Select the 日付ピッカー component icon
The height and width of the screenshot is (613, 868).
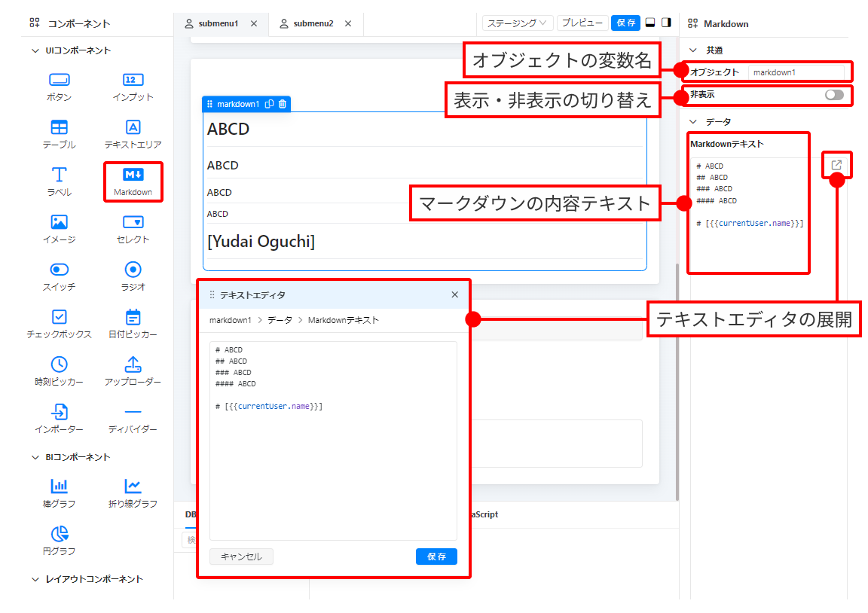tap(133, 317)
